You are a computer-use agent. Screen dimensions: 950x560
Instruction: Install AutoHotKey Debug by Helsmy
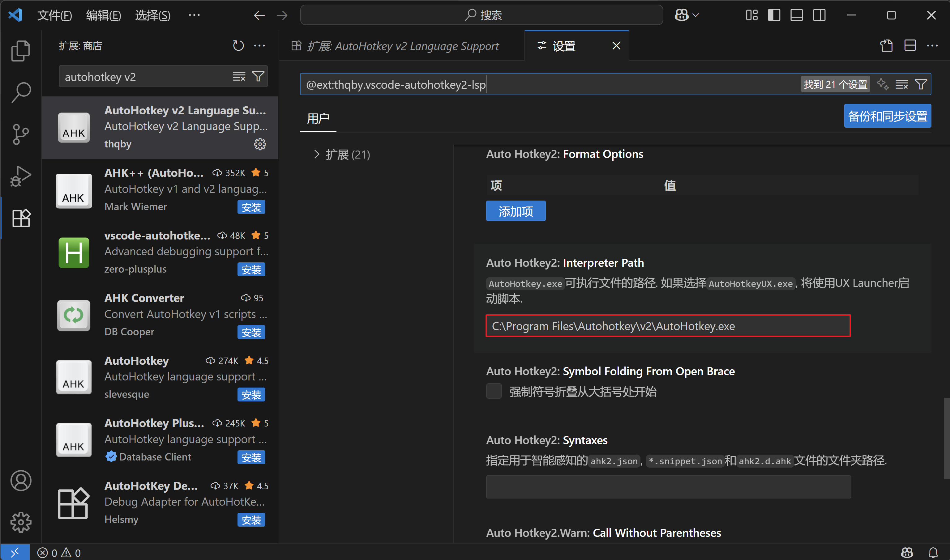tap(251, 520)
